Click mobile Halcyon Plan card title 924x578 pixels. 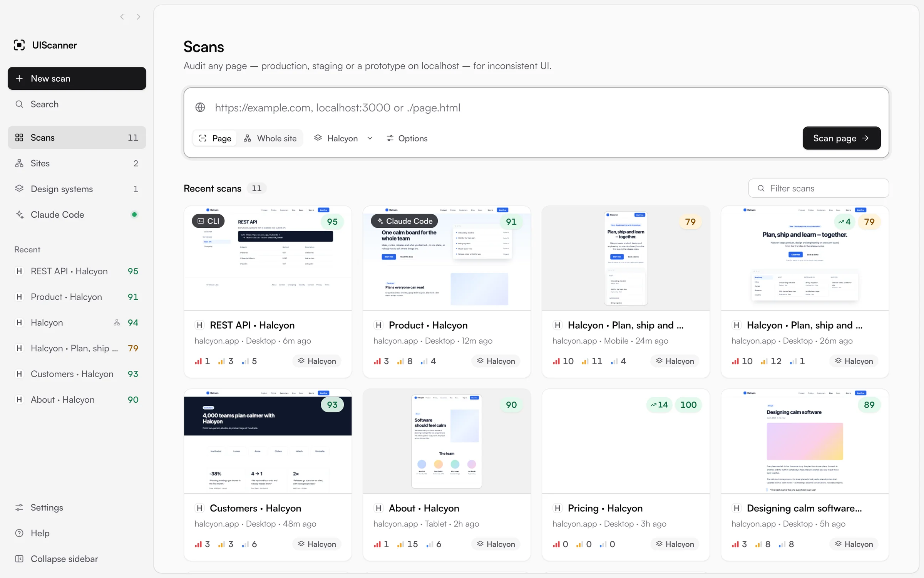click(x=626, y=325)
